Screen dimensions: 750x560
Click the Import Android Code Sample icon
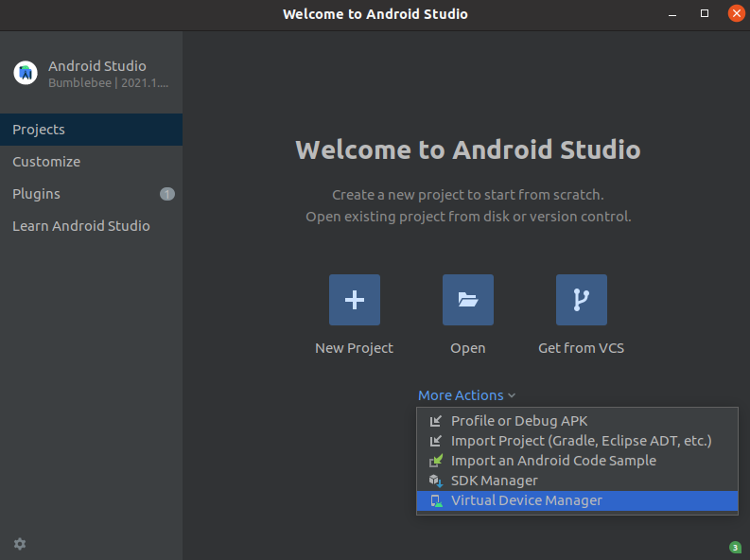pos(436,461)
